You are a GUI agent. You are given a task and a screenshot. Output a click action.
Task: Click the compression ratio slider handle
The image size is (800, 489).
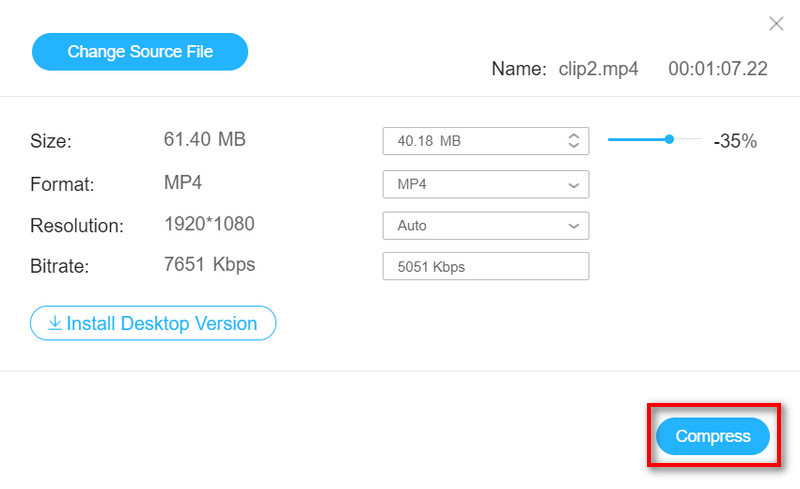tap(669, 140)
